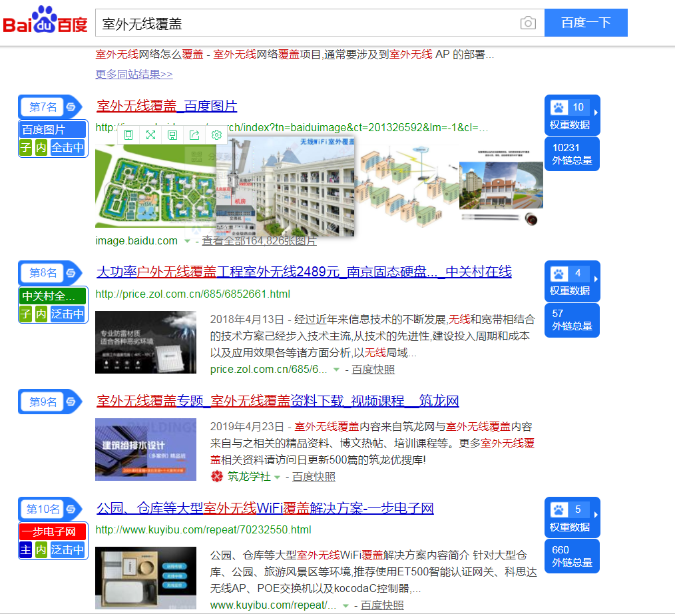Screen dimensions: 675x616
Task: Click the 内 tag under 一步电子网
Action: click(x=41, y=549)
